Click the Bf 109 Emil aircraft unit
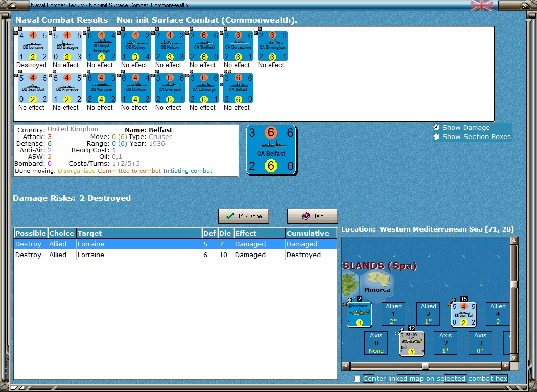Screen dimensions: 537x392 [x=412, y=343]
